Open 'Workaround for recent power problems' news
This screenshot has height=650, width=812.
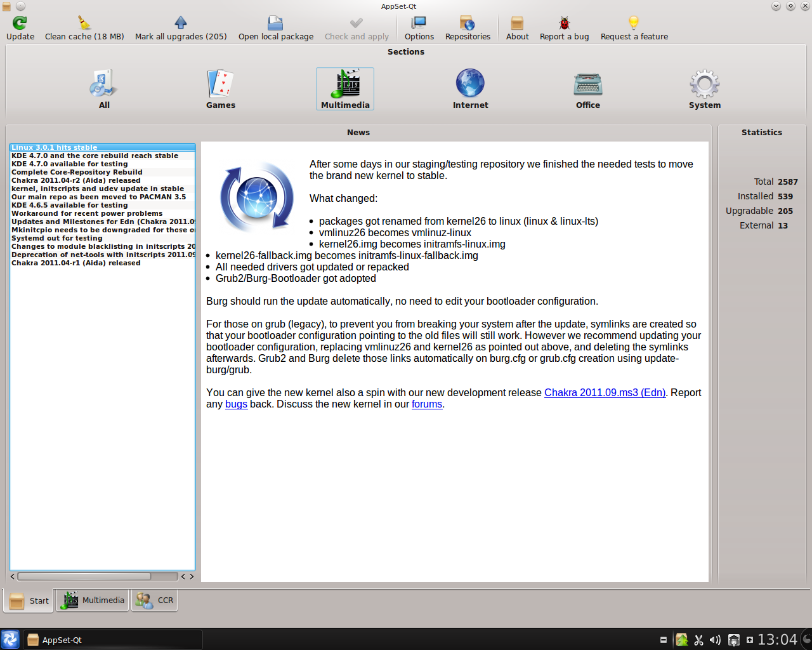[x=102, y=213]
